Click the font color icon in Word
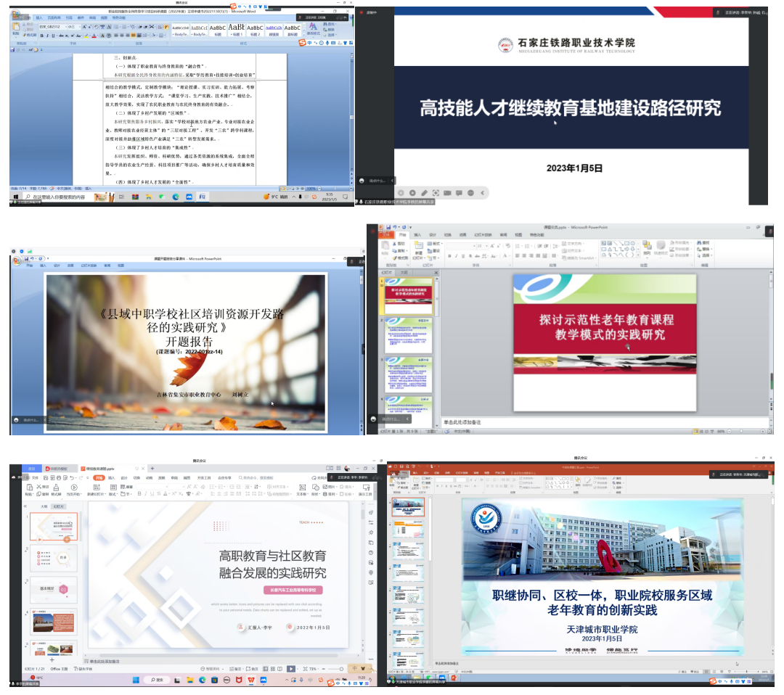 [x=95, y=35]
